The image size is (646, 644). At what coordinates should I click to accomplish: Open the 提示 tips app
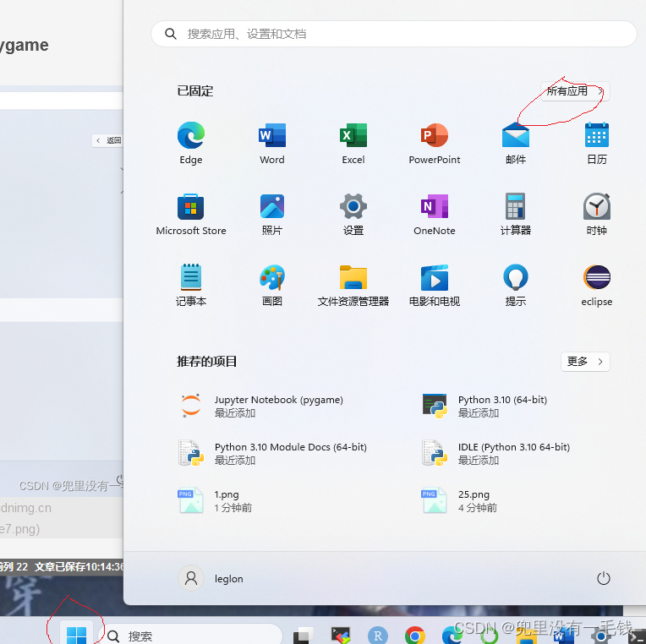(x=516, y=285)
